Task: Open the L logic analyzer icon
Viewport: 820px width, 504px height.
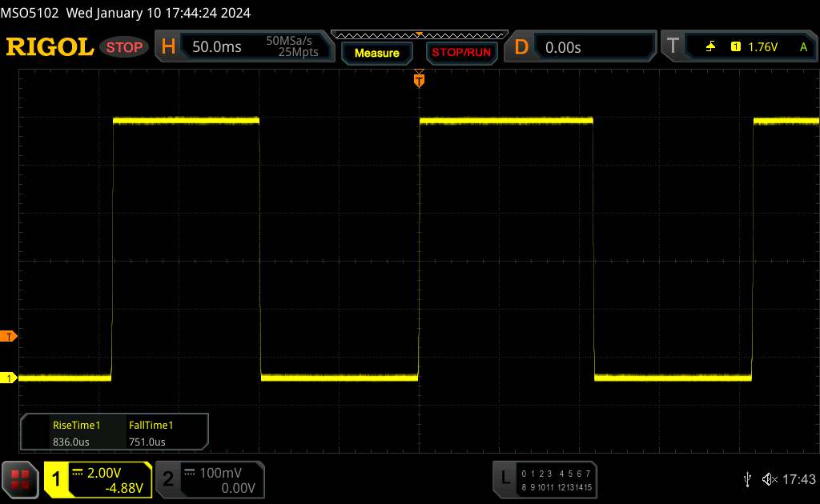Action: (x=504, y=478)
